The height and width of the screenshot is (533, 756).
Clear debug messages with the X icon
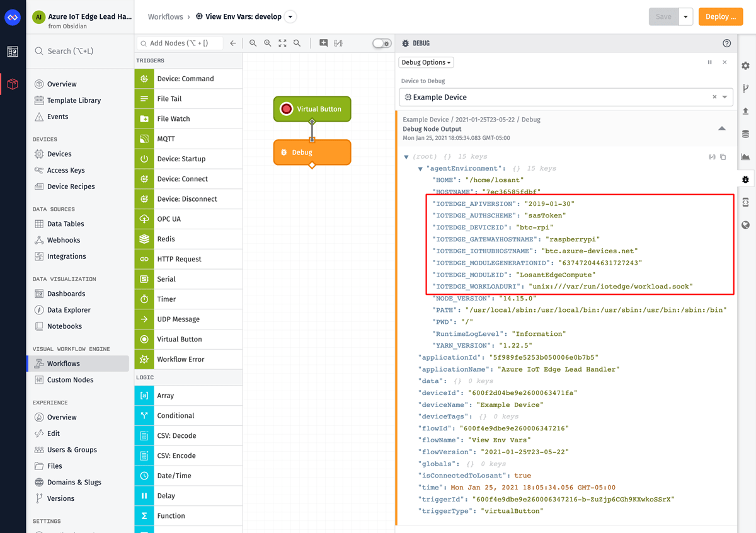tap(724, 62)
